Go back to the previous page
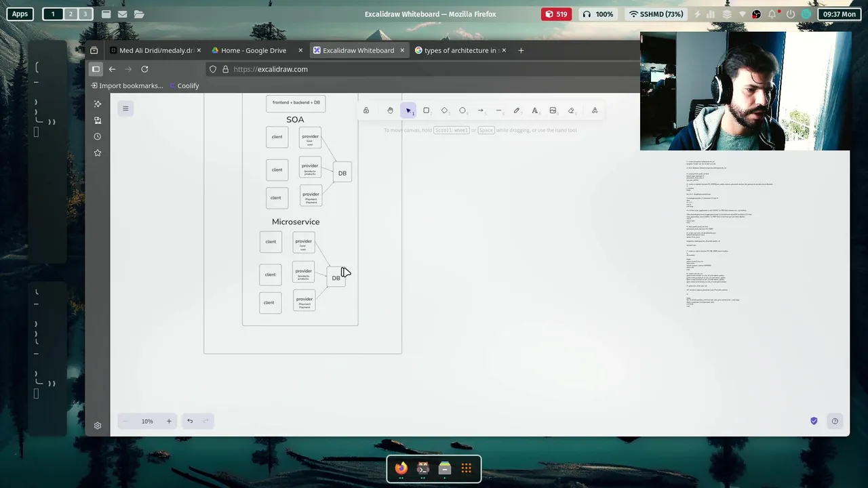The width and height of the screenshot is (868, 488). pyautogui.click(x=112, y=69)
